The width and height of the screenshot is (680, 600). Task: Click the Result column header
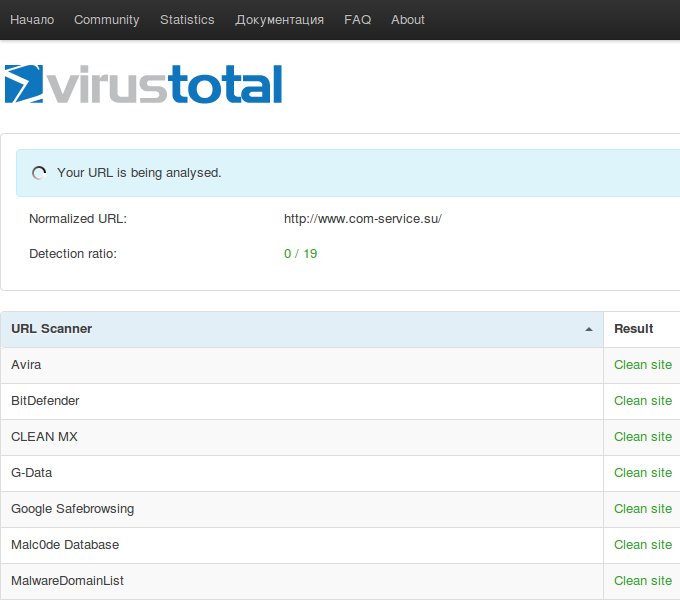pos(642,329)
